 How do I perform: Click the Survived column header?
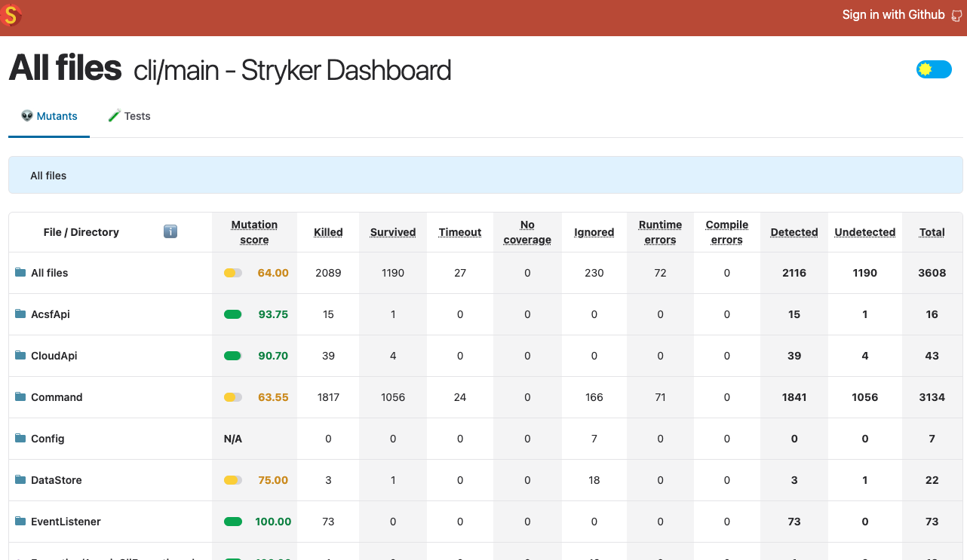click(x=393, y=232)
